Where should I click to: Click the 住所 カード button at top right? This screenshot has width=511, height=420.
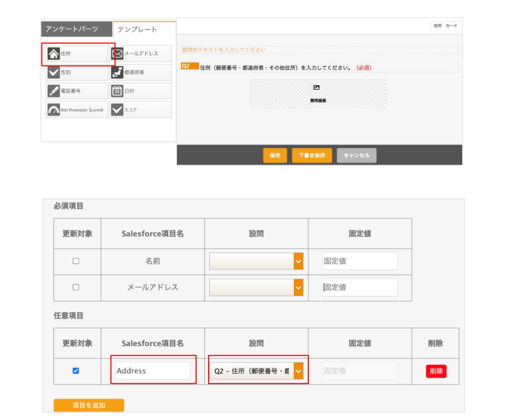pyautogui.click(x=446, y=26)
